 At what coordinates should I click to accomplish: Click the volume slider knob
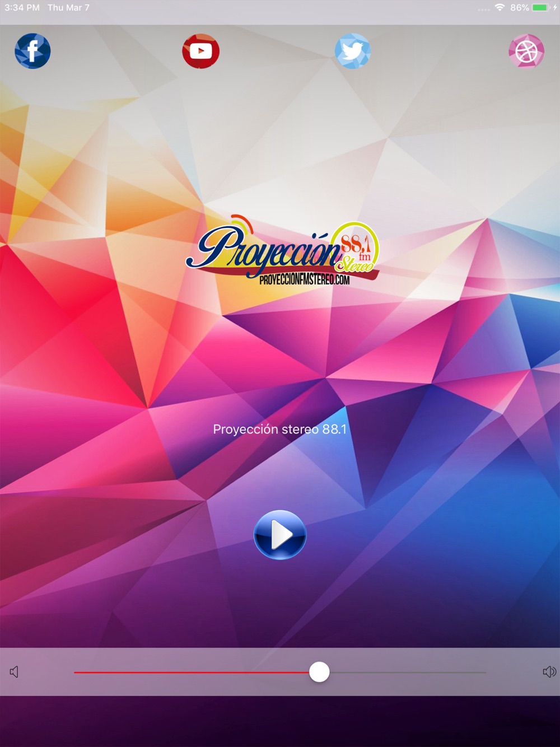coord(319,672)
